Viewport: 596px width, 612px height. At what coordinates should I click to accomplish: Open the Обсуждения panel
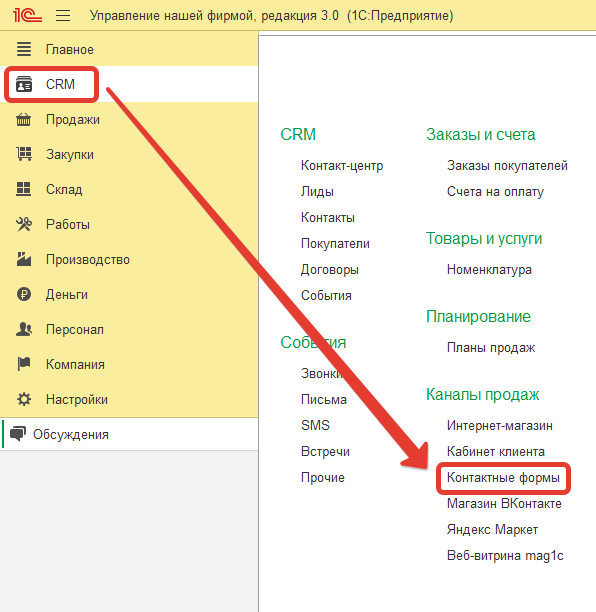click(71, 434)
